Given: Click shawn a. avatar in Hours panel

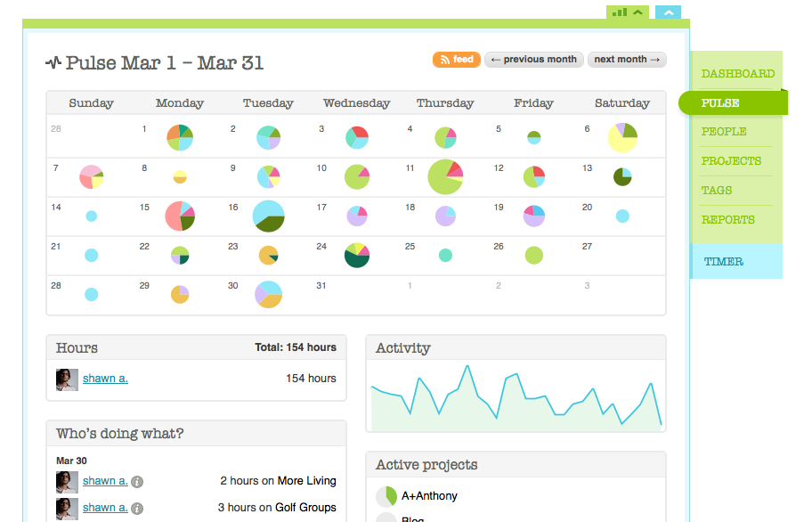Looking at the screenshot, I should (x=67, y=379).
